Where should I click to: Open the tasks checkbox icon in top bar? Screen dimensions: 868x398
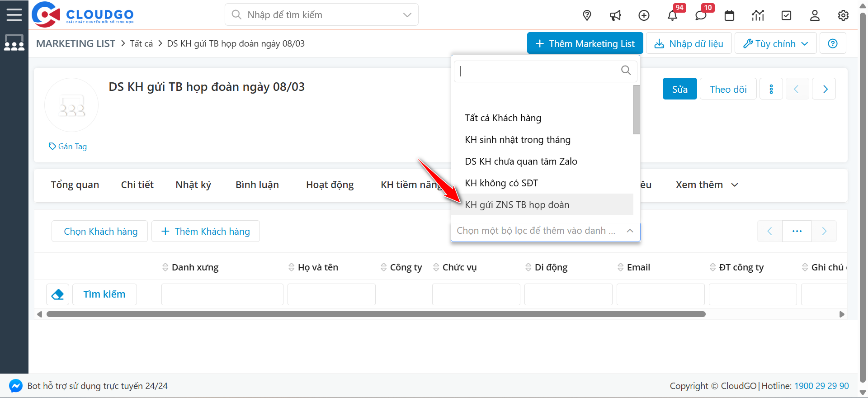786,15
